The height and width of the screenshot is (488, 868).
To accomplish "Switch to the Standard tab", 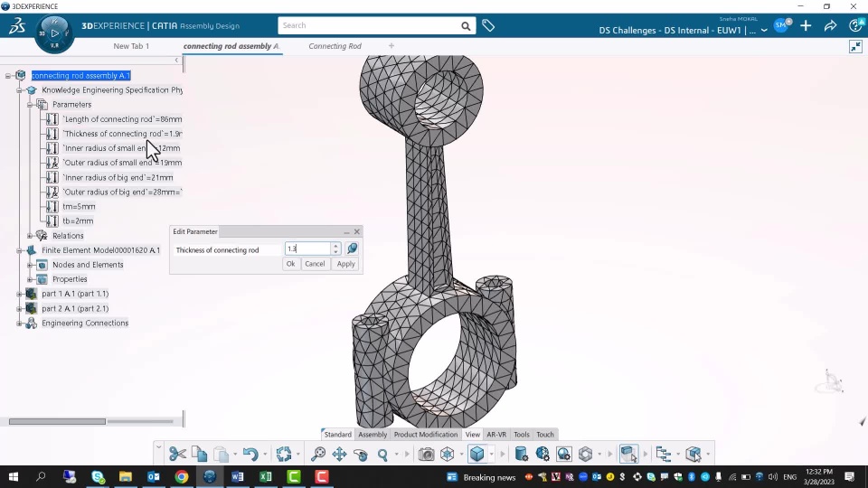I will click(x=337, y=435).
